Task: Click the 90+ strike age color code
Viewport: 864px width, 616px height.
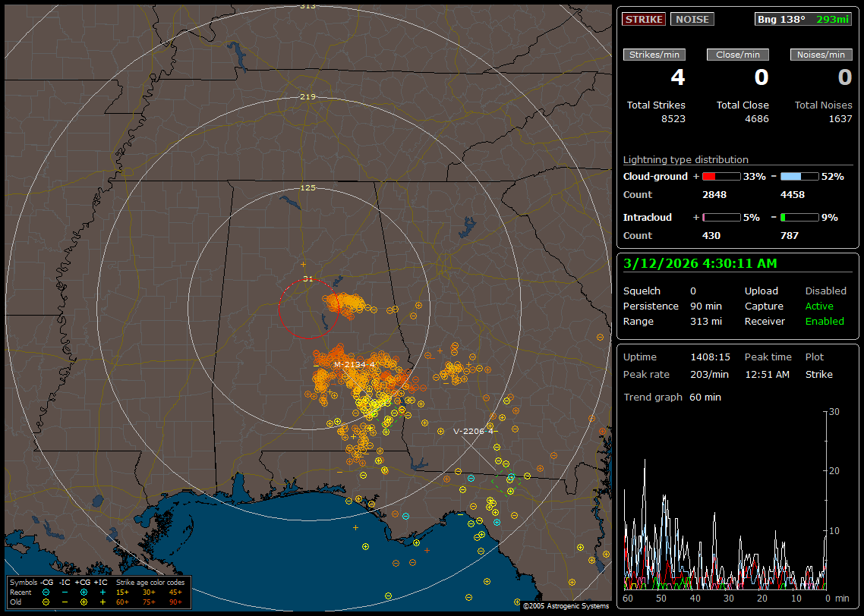Action: point(175,602)
